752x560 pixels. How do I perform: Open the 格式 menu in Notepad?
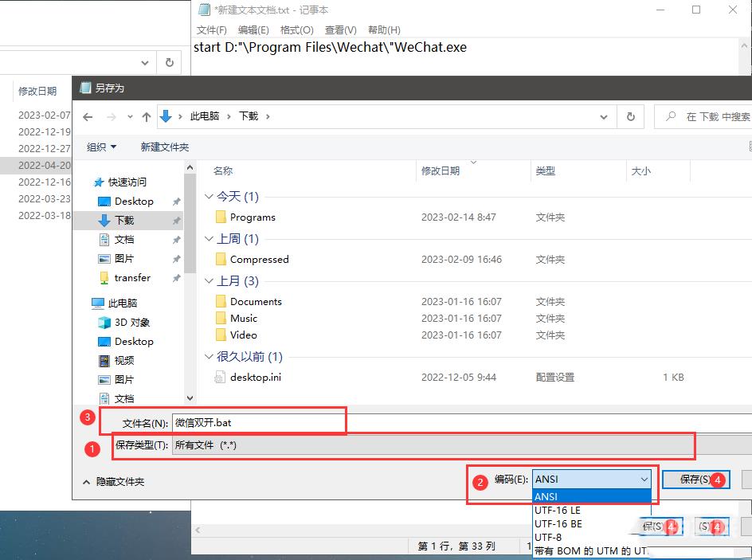tap(296, 29)
